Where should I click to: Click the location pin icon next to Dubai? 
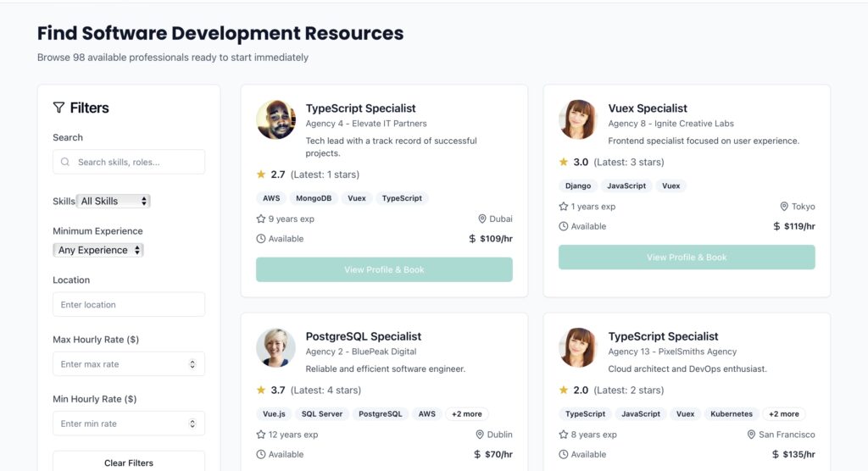pyautogui.click(x=481, y=219)
